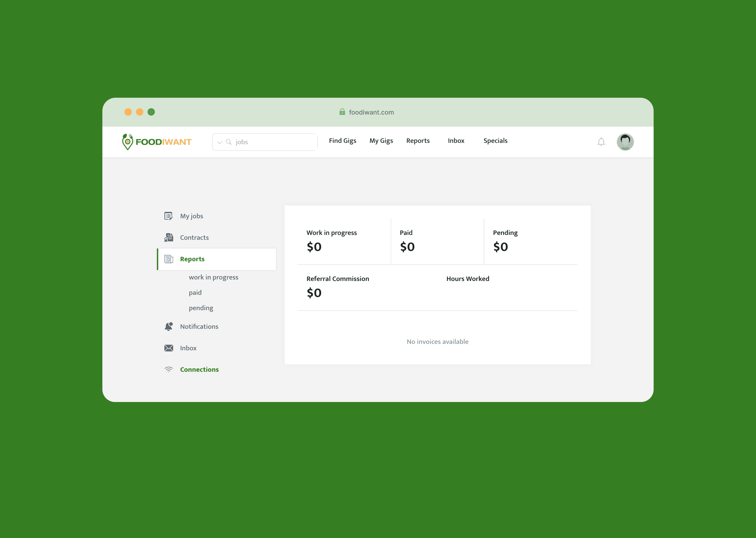Go to My Gigs in top navigation
Screen dimensions: 756x538
pyautogui.click(x=381, y=141)
